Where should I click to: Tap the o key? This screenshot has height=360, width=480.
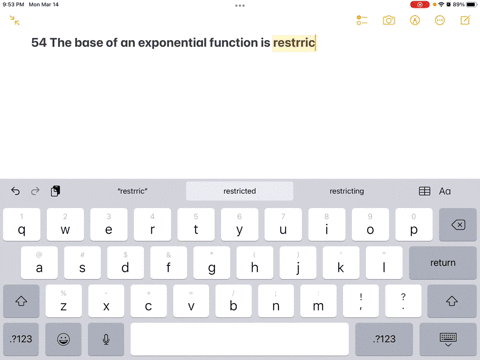(370, 225)
